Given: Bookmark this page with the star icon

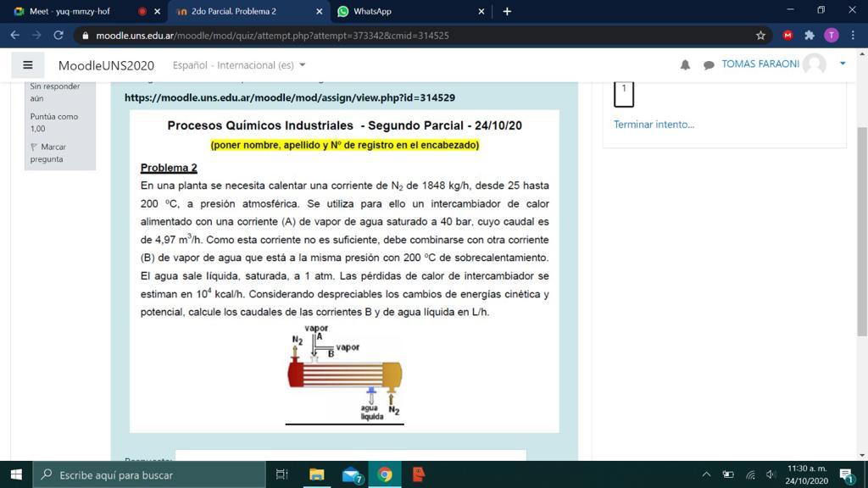Looking at the screenshot, I should point(760,36).
